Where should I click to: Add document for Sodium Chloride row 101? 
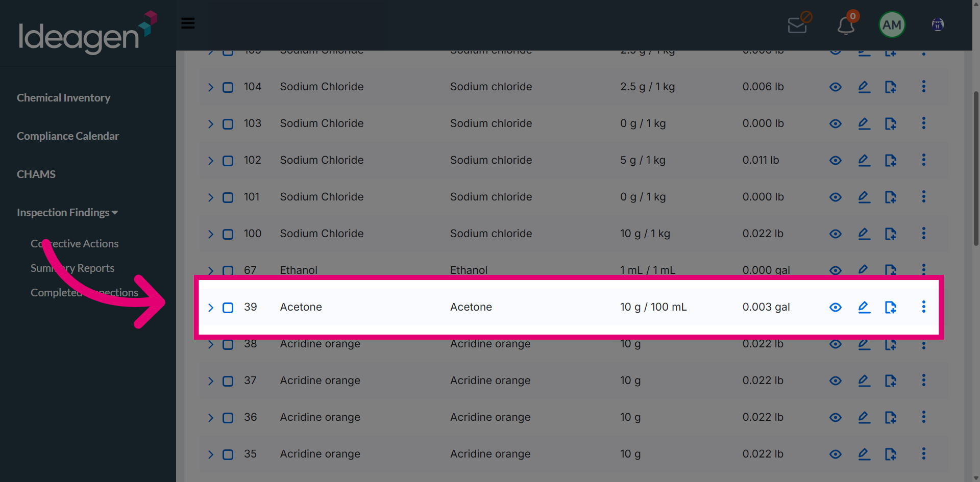click(x=891, y=197)
